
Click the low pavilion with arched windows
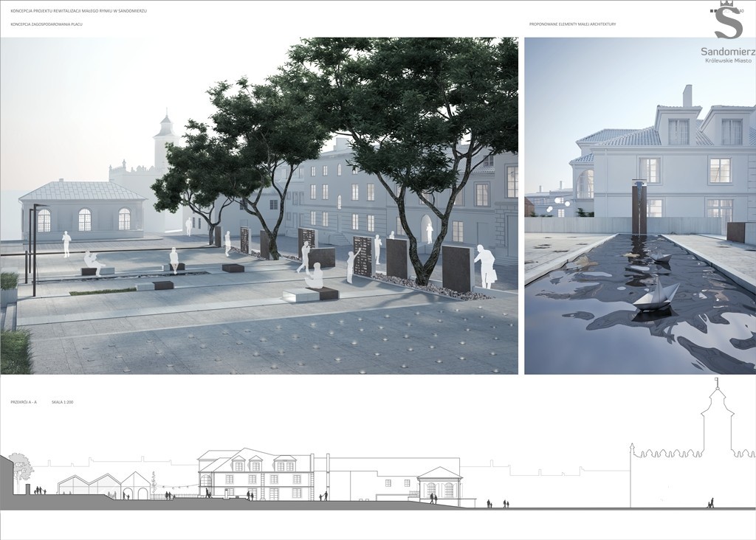[x=83, y=210]
